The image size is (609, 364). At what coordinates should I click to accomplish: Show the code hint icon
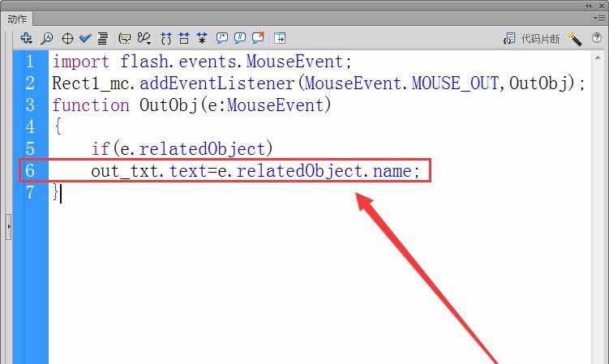[x=125, y=38]
